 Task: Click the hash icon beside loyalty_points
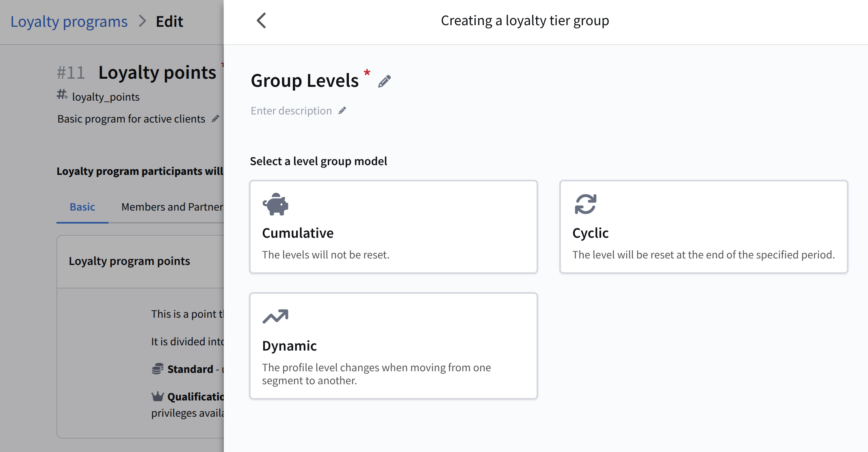tap(62, 95)
